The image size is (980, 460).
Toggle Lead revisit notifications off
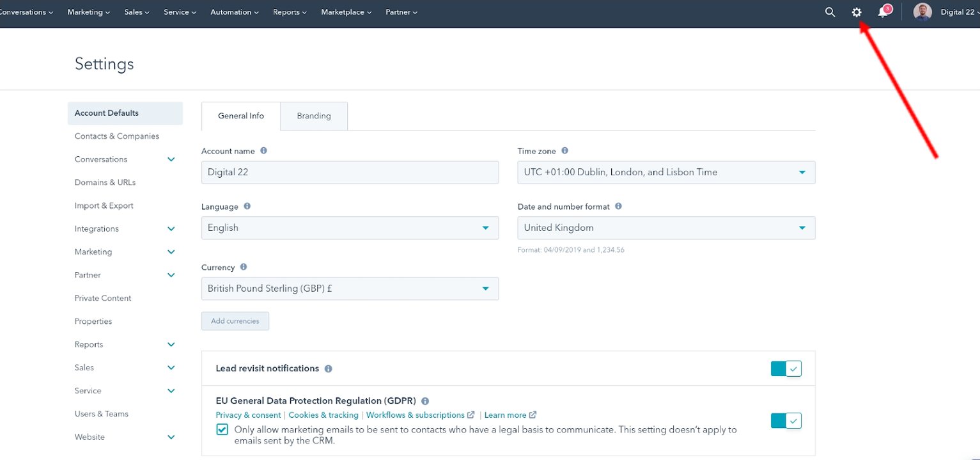click(x=786, y=369)
